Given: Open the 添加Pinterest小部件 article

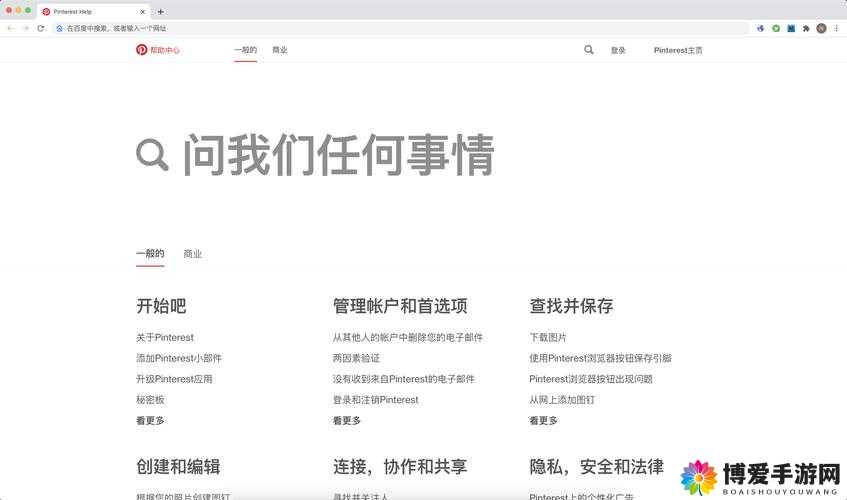Looking at the screenshot, I should 179,358.
